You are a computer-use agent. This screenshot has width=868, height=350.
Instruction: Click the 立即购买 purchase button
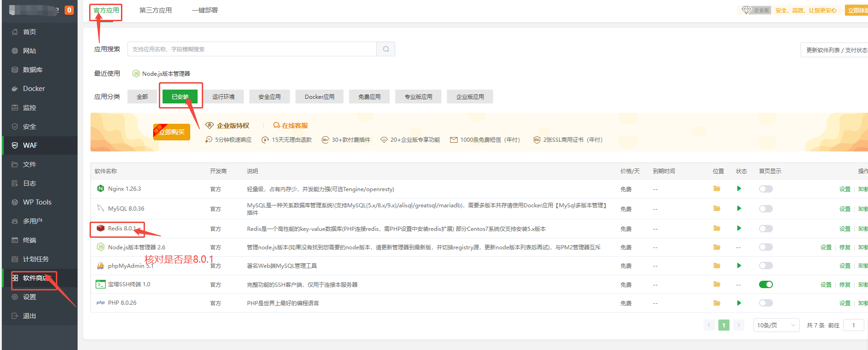tap(172, 132)
